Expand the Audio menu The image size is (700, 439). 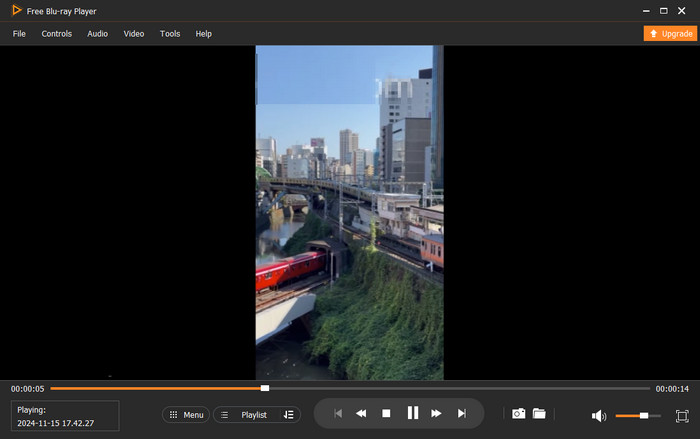(x=97, y=34)
